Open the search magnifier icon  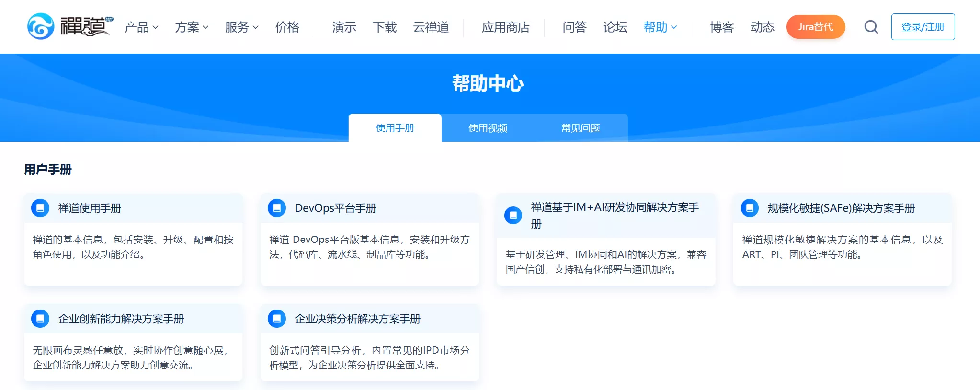(871, 27)
